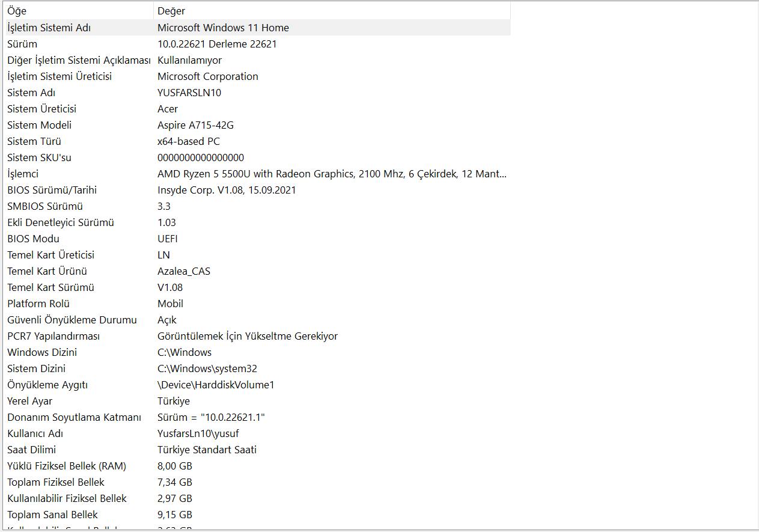This screenshot has height=532, width=759.
Task: Select the Önyükleme Aygıtı row label
Action: [47, 385]
